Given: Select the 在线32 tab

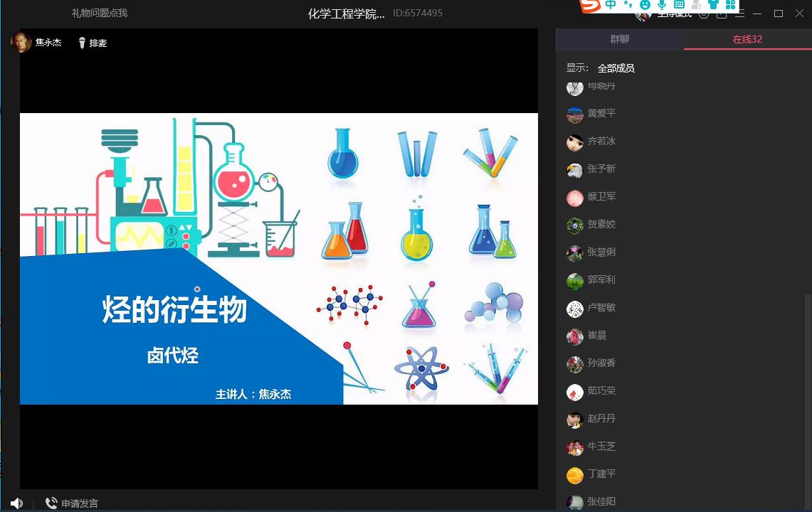Looking at the screenshot, I should (747, 39).
